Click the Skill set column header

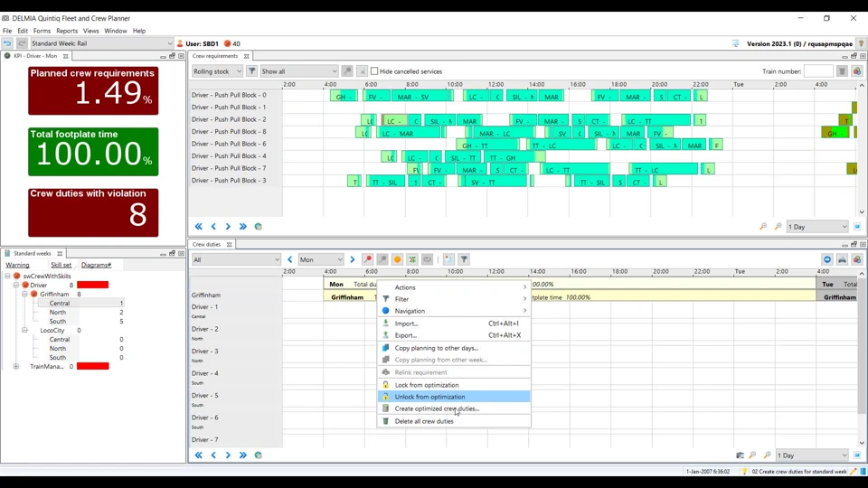(61, 265)
